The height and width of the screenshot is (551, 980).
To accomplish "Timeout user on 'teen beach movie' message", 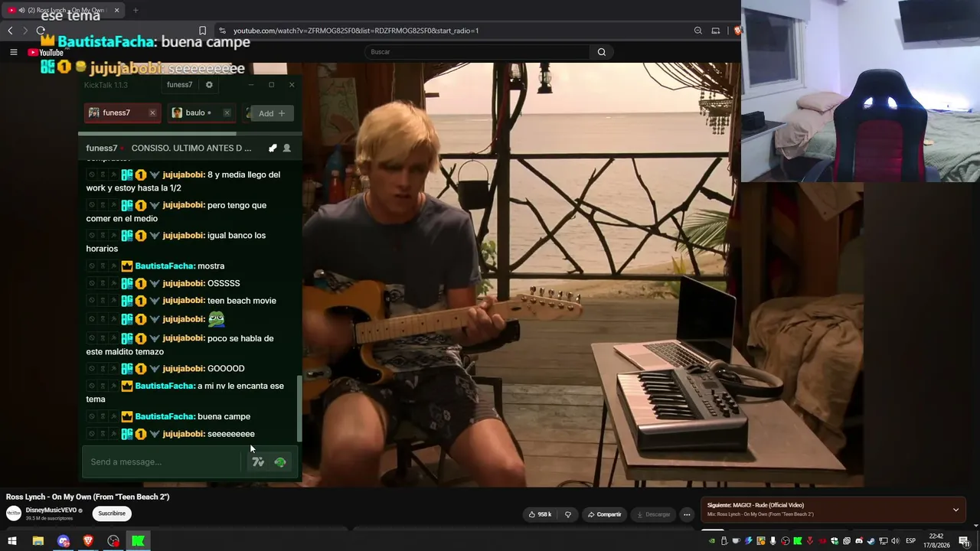I will tap(103, 301).
